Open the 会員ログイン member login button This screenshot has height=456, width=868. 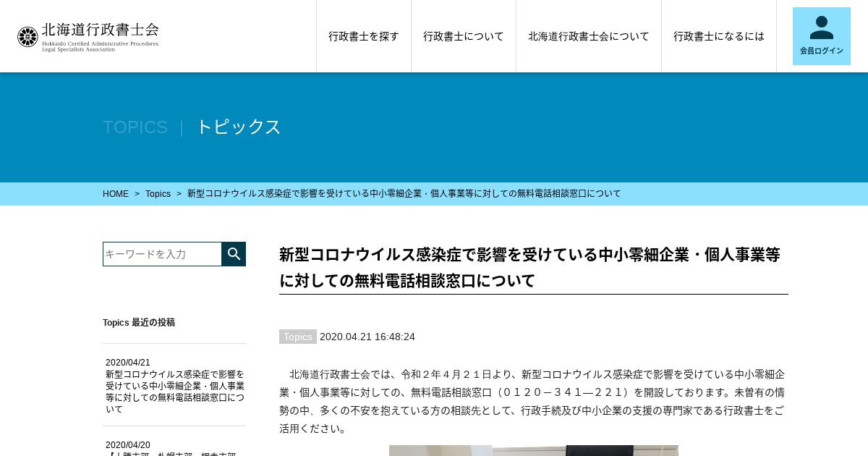(x=821, y=36)
